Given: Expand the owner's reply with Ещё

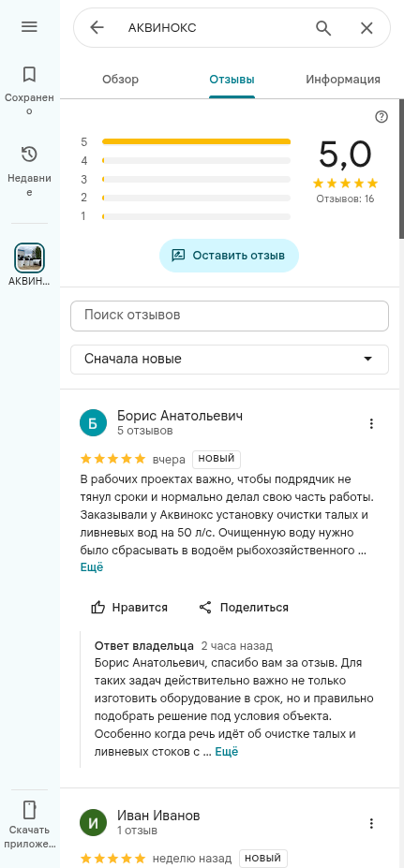Looking at the screenshot, I should point(227,752).
